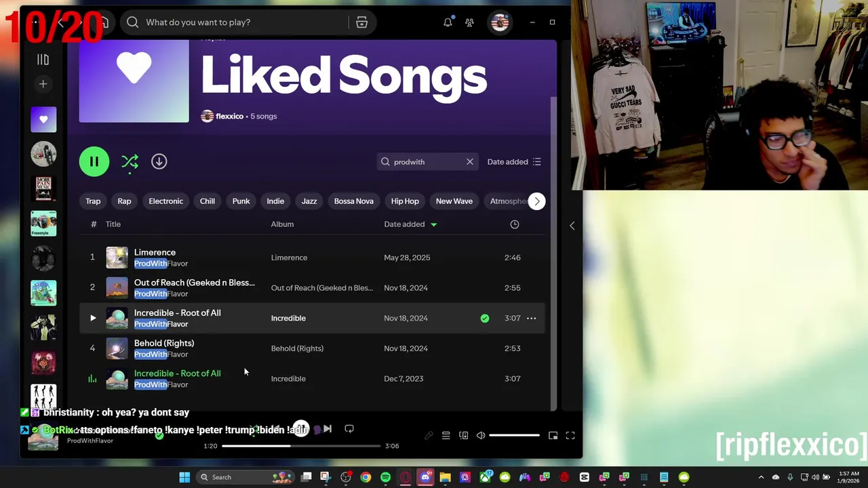868x488 pixels.
Task: Show hidden icons in system tray
Action: [x=761, y=477]
